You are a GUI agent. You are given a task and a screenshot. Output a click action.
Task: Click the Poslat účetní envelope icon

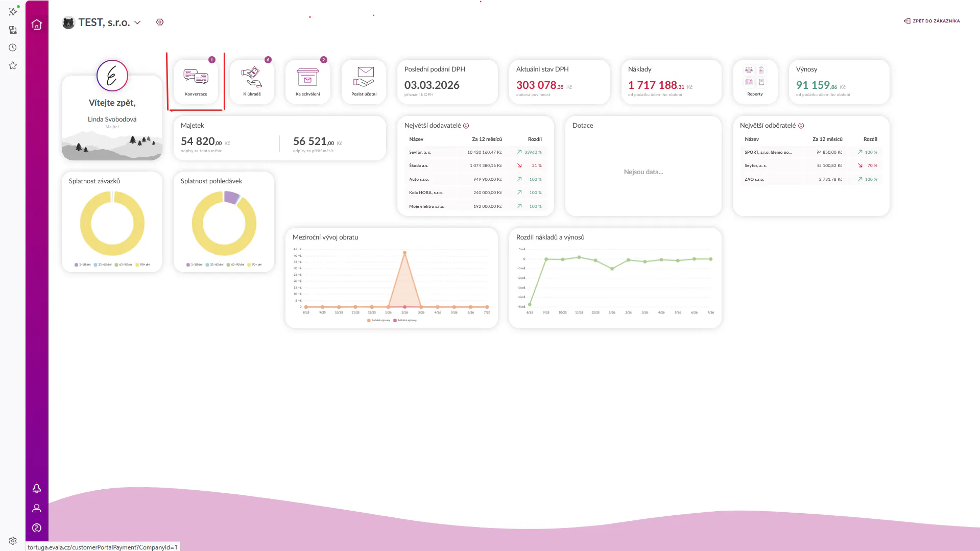[364, 77]
